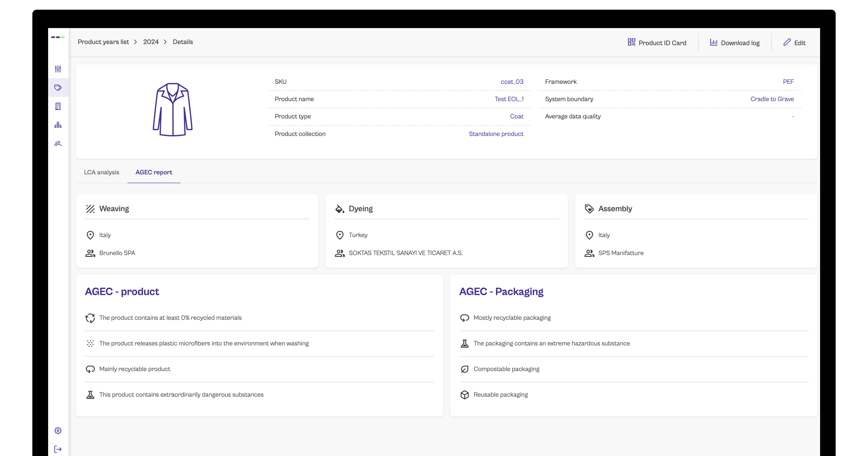Click the location pin in Weaving card
Viewport: 868px width, 456px height.
click(x=90, y=235)
